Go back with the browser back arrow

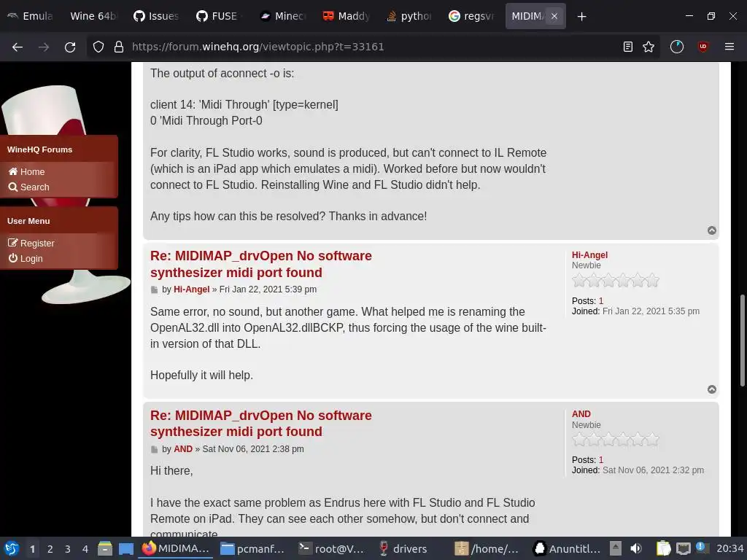pyautogui.click(x=18, y=47)
